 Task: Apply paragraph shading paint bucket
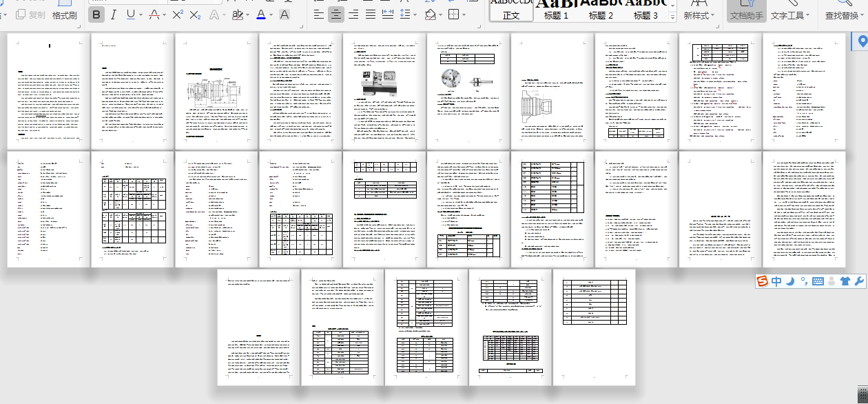(430, 14)
